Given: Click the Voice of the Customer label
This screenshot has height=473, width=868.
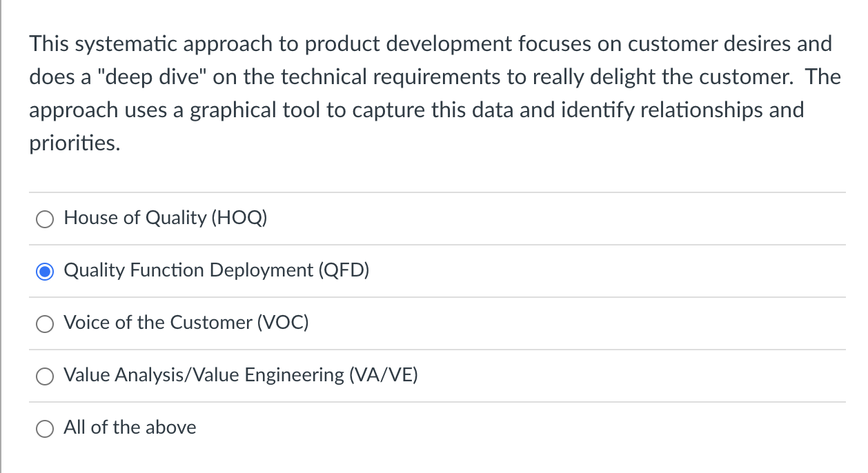Looking at the screenshot, I should [x=186, y=323].
